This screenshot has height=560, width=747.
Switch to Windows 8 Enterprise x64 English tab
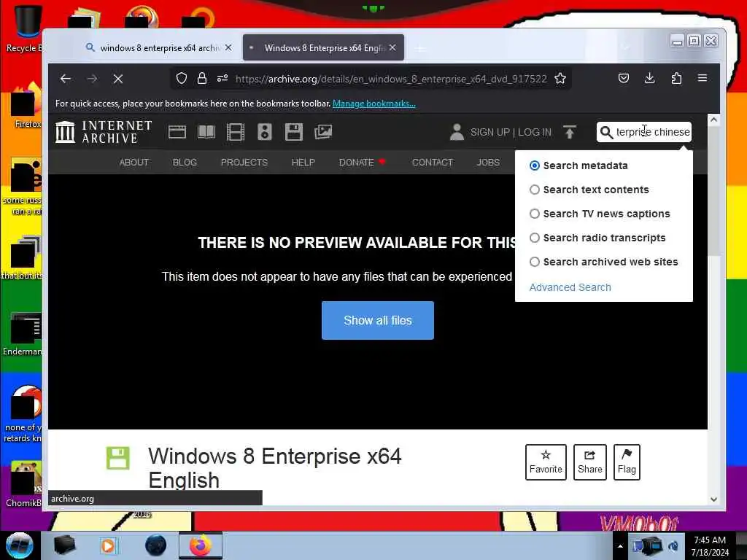[x=323, y=47]
